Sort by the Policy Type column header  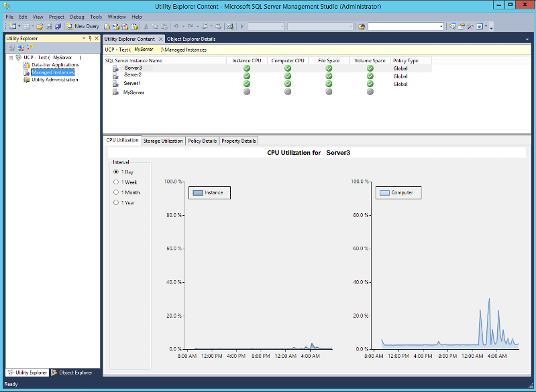point(411,60)
